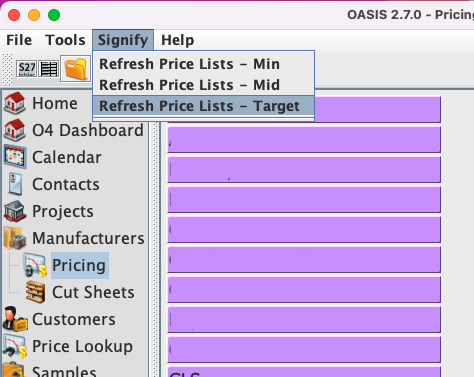
Task: Open Home via its house icon
Action: click(x=15, y=103)
